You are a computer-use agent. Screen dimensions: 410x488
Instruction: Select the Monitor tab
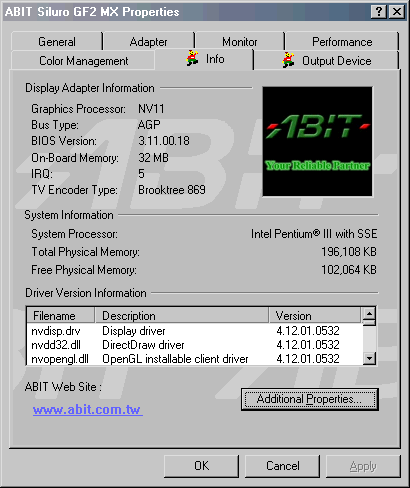click(x=240, y=42)
